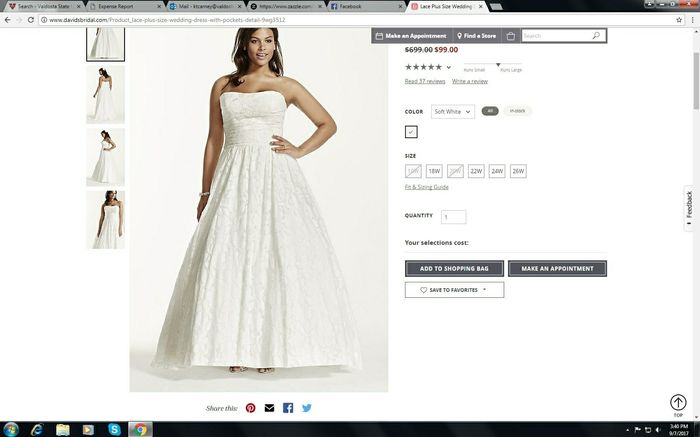
Task: Bookmark this page with the star icon
Action: coord(679,20)
